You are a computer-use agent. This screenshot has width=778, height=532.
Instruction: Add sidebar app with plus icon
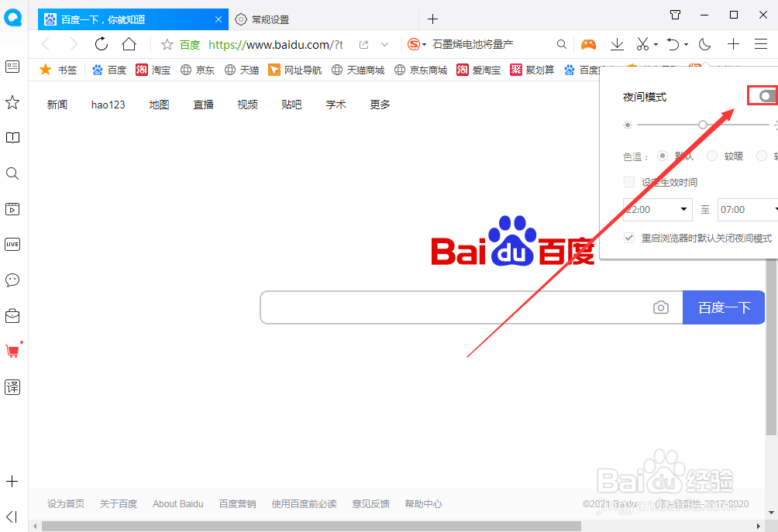(x=12, y=482)
